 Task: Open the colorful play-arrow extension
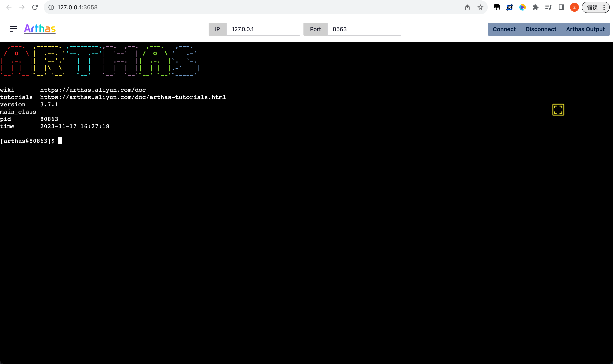(522, 7)
